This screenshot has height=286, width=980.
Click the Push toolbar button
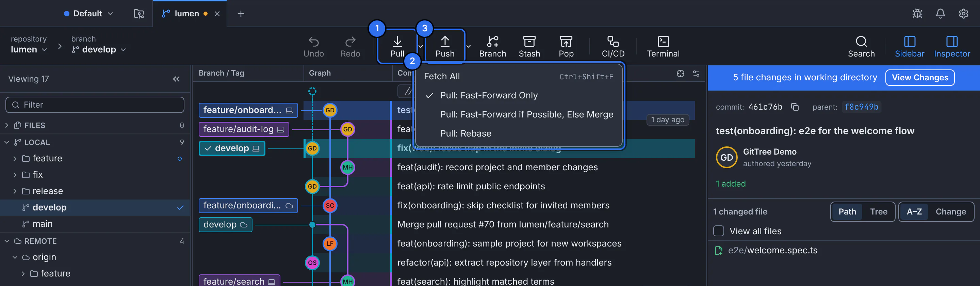tap(445, 46)
